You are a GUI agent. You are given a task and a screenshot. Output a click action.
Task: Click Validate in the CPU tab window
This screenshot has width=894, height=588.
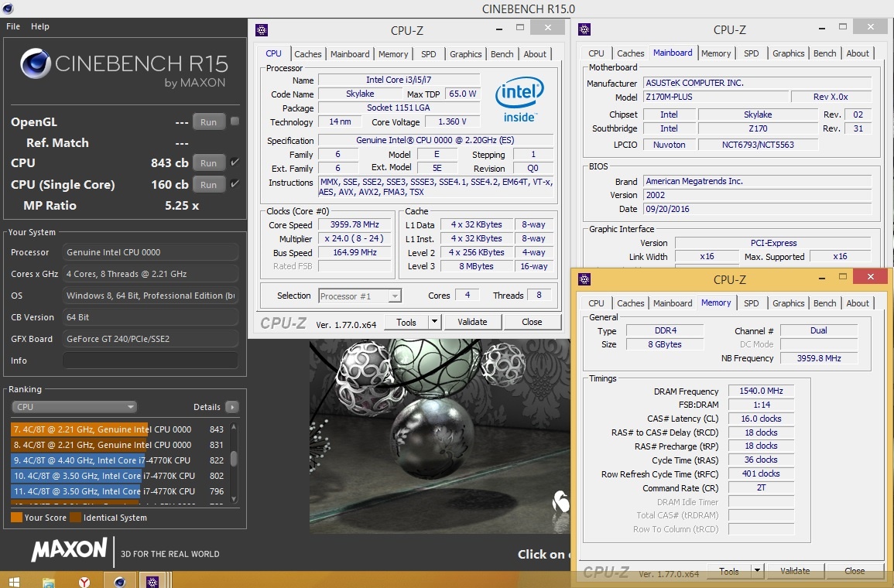473,322
